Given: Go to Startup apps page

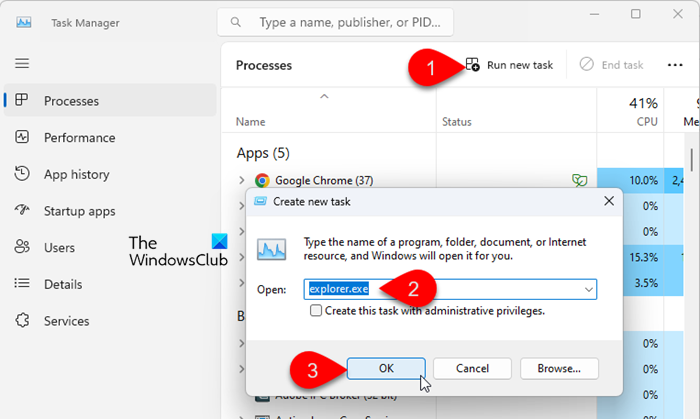Looking at the screenshot, I should pos(79,211).
